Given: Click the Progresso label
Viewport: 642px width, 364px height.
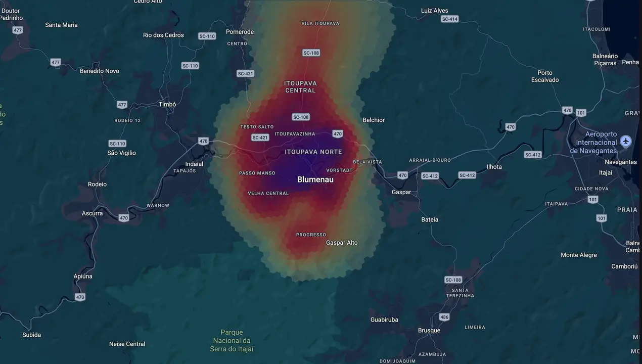Looking at the screenshot, I should pyautogui.click(x=311, y=235).
